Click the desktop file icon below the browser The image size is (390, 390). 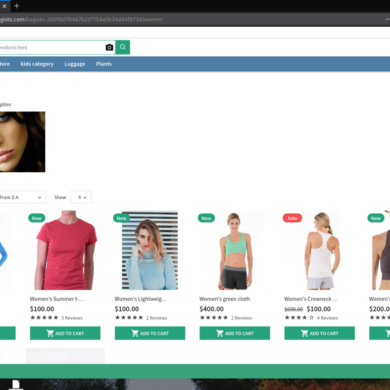coord(16,384)
